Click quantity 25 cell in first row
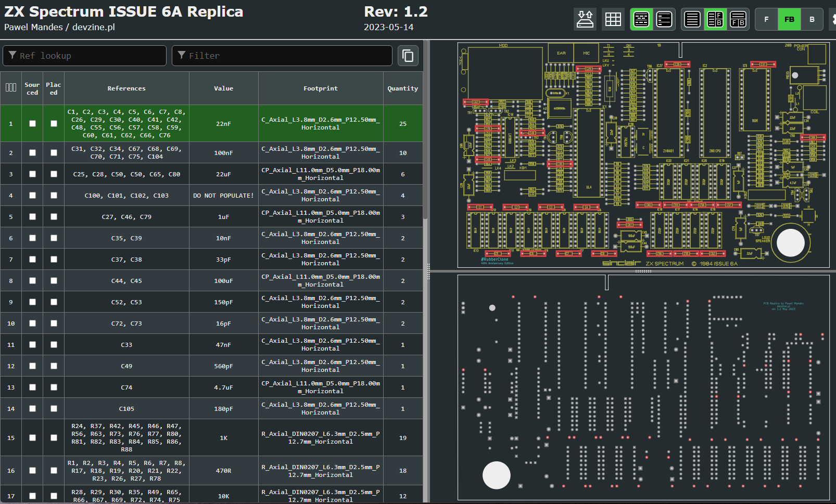 click(x=403, y=123)
